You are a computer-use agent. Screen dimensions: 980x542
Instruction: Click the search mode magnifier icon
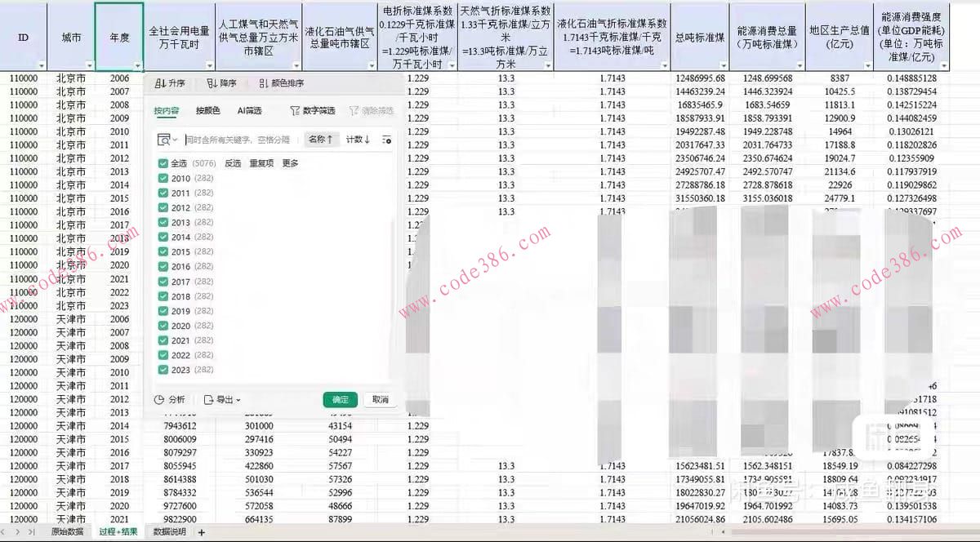point(166,140)
